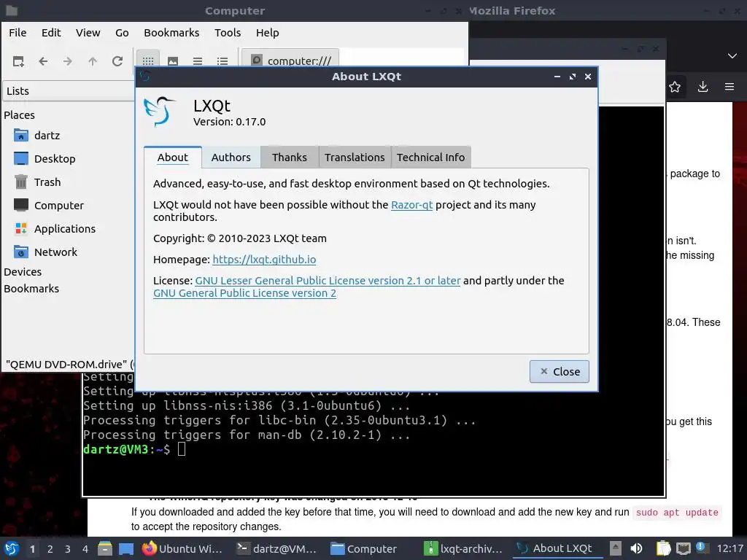Click the show desktop panel icon
The image size is (747, 560).
pos(126,548)
